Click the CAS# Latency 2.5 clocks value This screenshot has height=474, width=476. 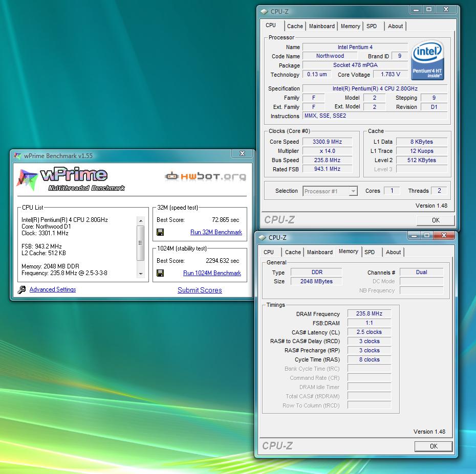369,332
